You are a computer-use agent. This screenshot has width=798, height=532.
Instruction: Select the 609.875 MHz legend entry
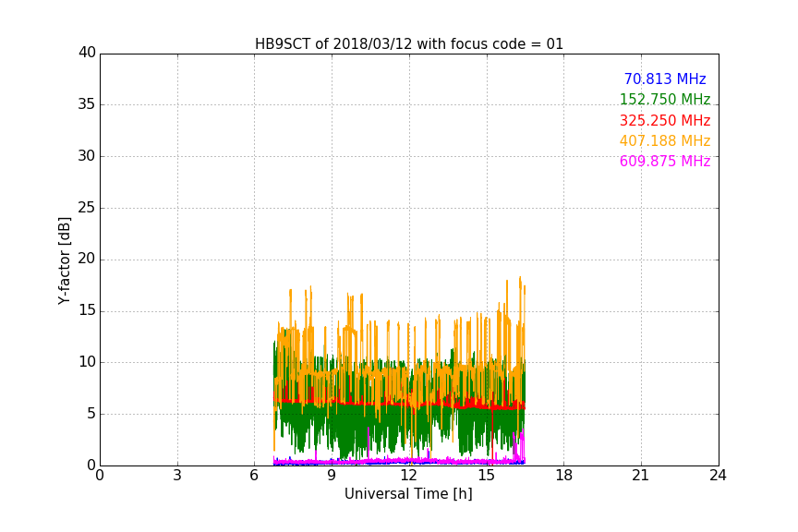tap(665, 162)
